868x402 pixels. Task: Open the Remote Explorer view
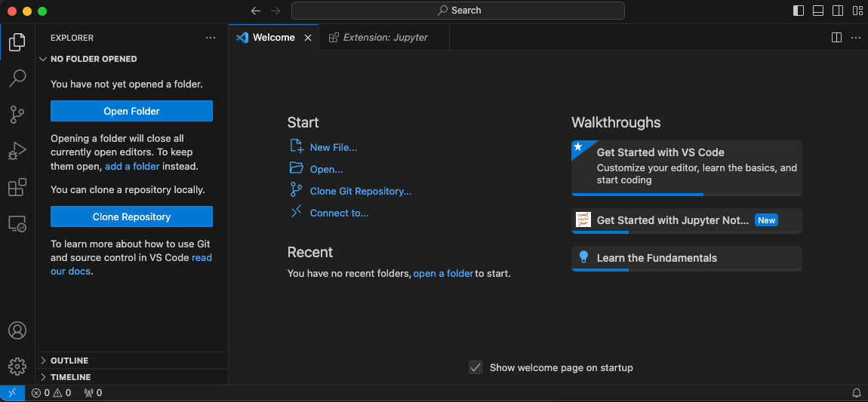(17, 224)
